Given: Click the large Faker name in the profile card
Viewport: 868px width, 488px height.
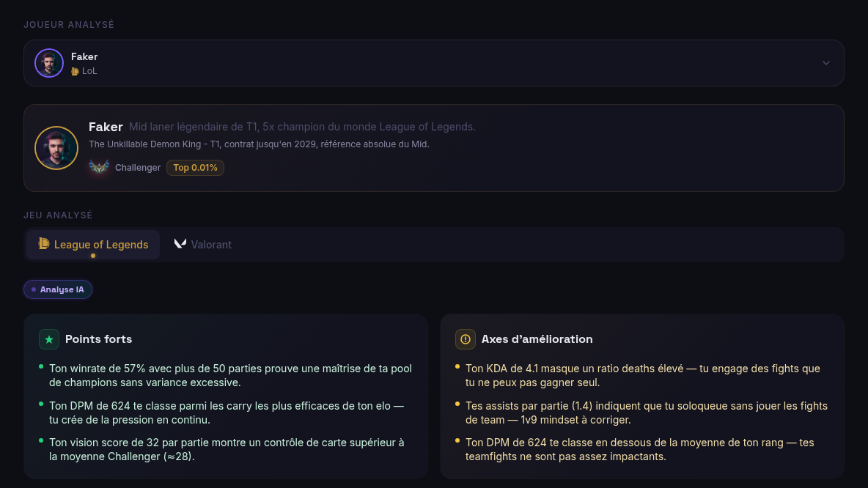Looking at the screenshot, I should pyautogui.click(x=106, y=127).
